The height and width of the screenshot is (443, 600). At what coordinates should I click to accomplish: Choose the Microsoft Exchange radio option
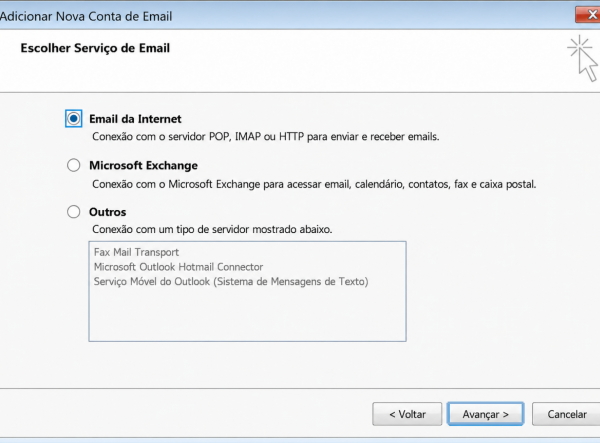click(x=73, y=165)
